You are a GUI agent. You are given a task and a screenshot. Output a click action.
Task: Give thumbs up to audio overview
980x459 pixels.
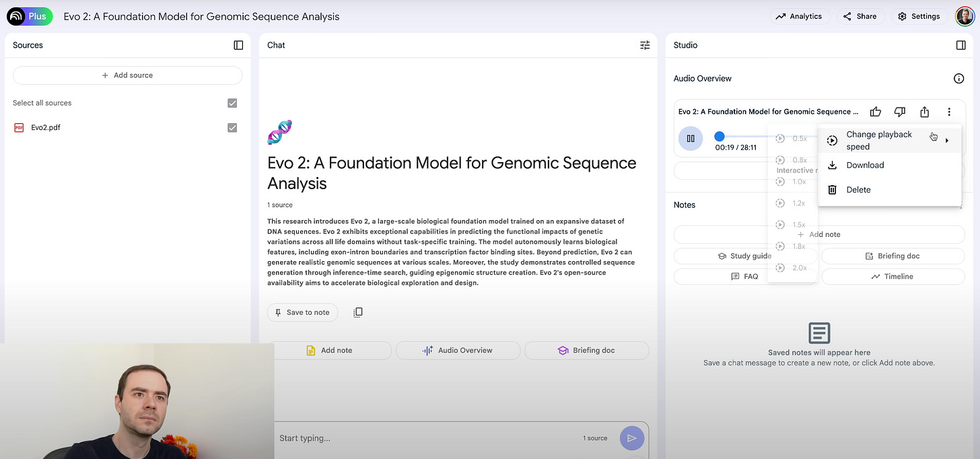tap(875, 112)
